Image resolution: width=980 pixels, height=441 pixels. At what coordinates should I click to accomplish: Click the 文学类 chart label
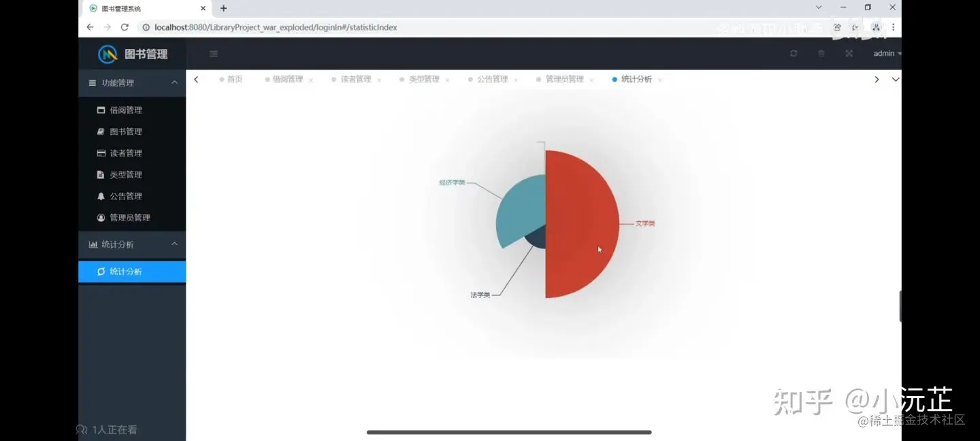(645, 223)
